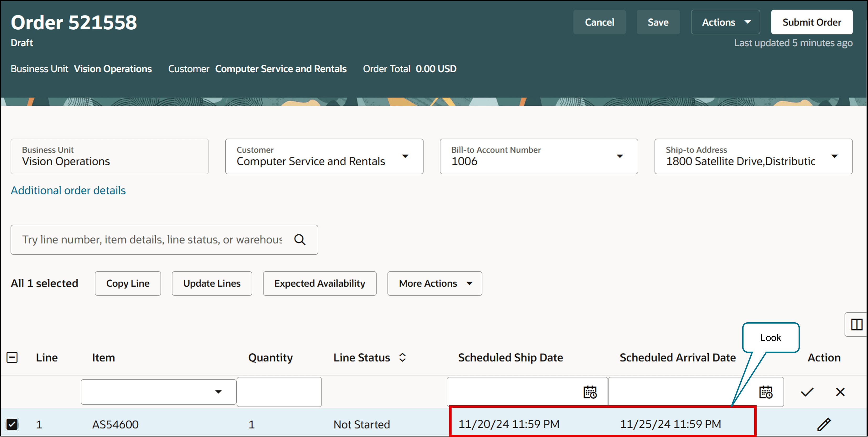Screen dimensions: 868x437
Task: Expand the Customer dropdown
Action: [405, 156]
